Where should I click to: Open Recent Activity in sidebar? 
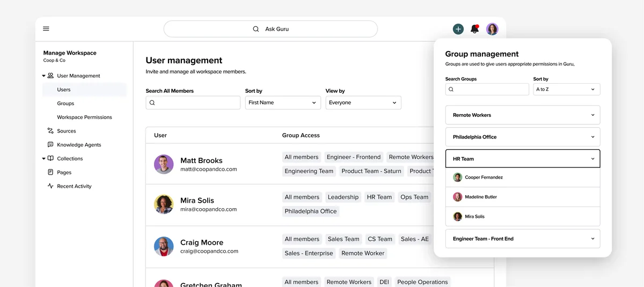(x=74, y=186)
